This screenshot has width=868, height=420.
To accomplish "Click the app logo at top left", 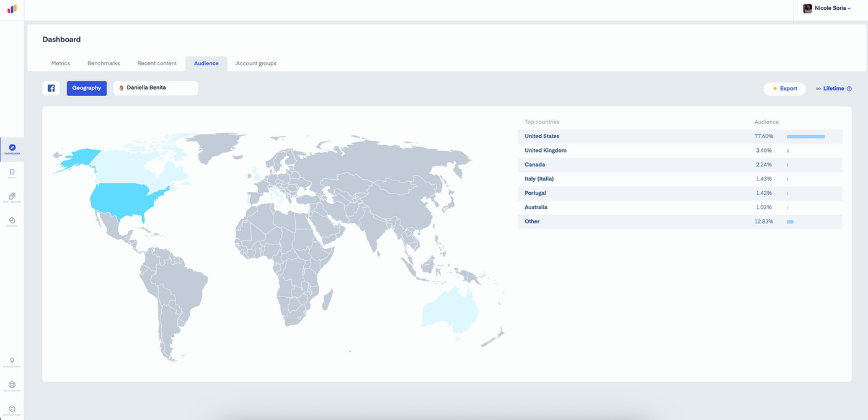I will (12, 9).
